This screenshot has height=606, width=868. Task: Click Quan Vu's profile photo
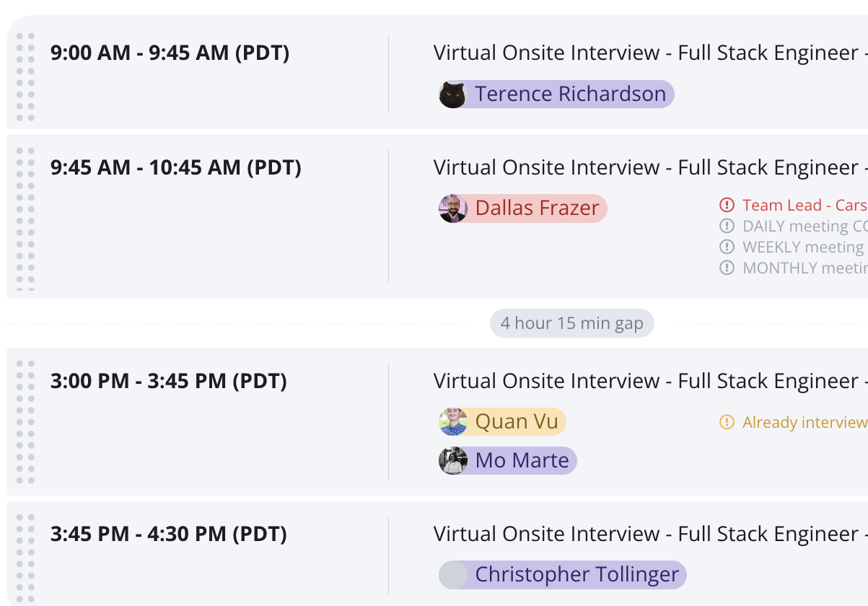tap(452, 422)
